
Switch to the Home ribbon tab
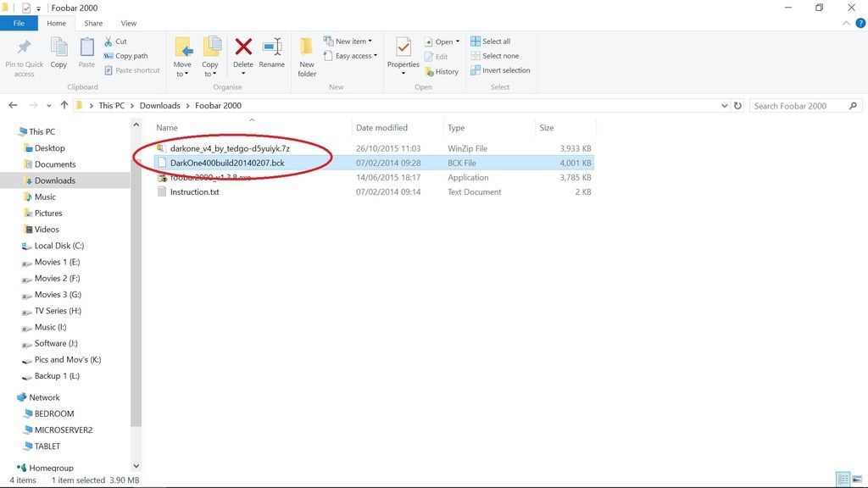click(57, 23)
